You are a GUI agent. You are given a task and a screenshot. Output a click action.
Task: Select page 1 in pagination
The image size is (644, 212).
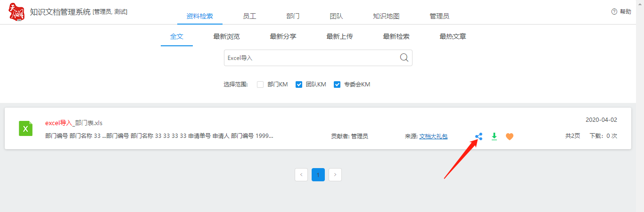coord(318,175)
